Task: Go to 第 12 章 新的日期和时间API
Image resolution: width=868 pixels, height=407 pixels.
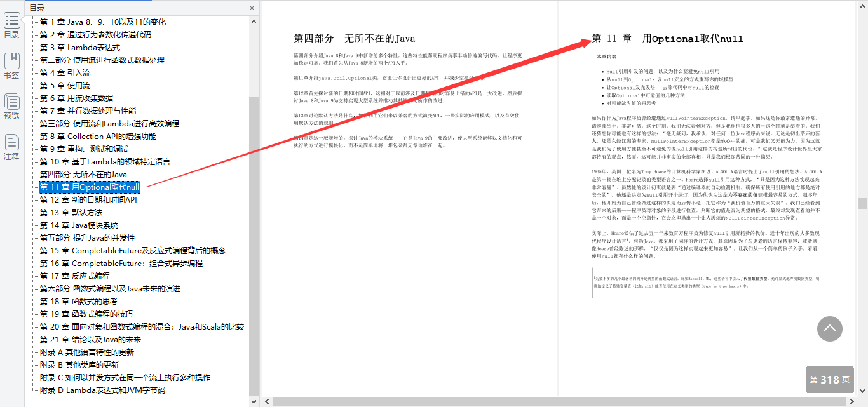Action: pos(88,199)
